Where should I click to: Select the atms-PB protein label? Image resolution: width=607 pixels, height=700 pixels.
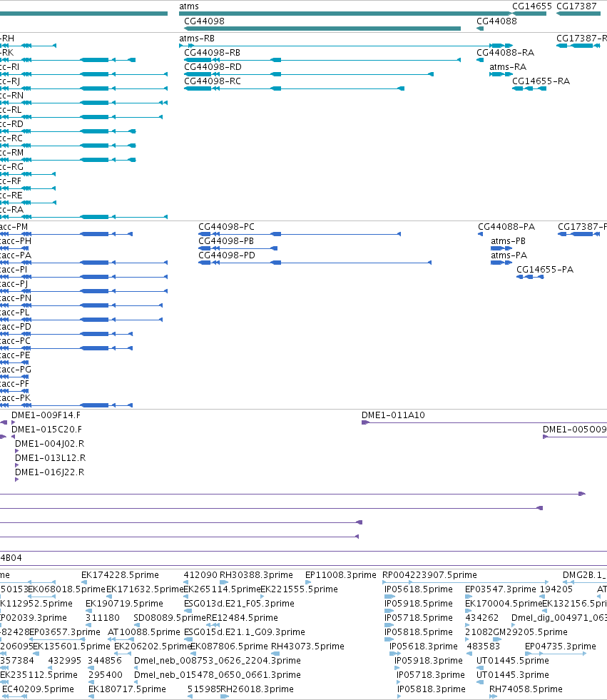pos(509,241)
